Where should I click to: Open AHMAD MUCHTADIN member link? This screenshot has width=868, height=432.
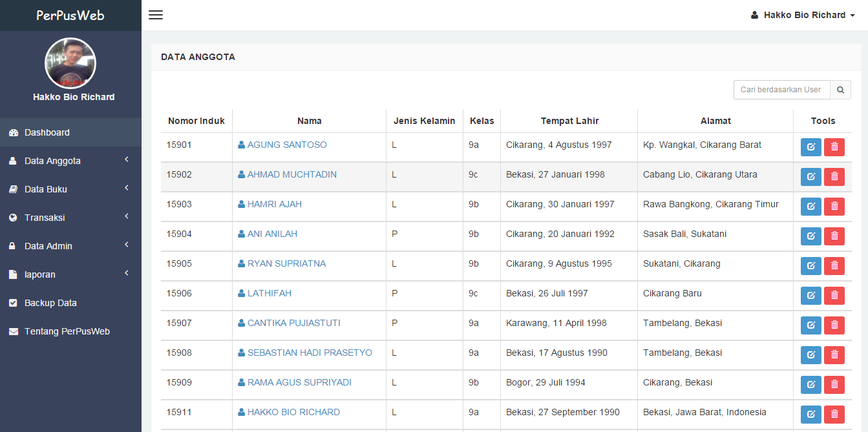pos(287,174)
